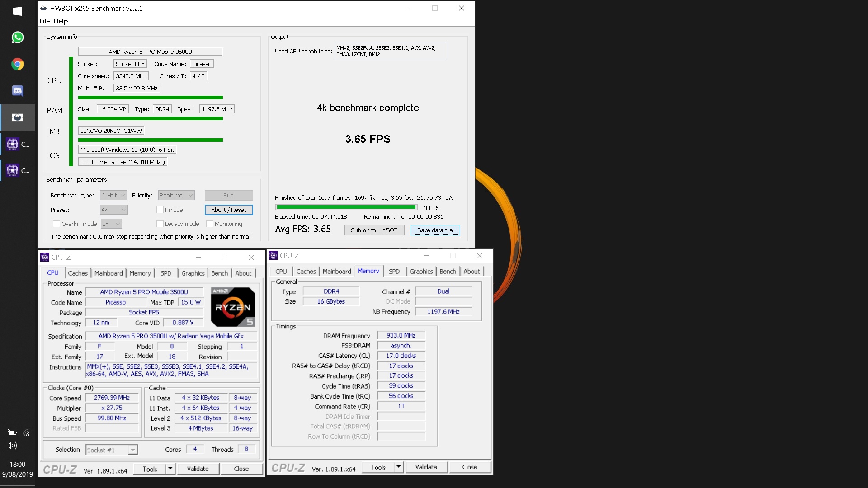This screenshot has height=488, width=868.
Task: Expand Tools arrow in left CPU-Z
Action: point(170,469)
